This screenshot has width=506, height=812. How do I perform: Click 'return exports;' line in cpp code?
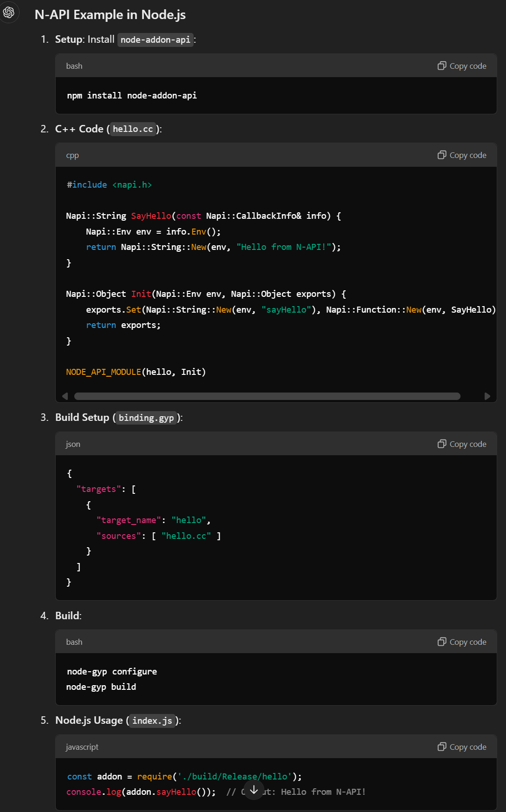coord(123,325)
